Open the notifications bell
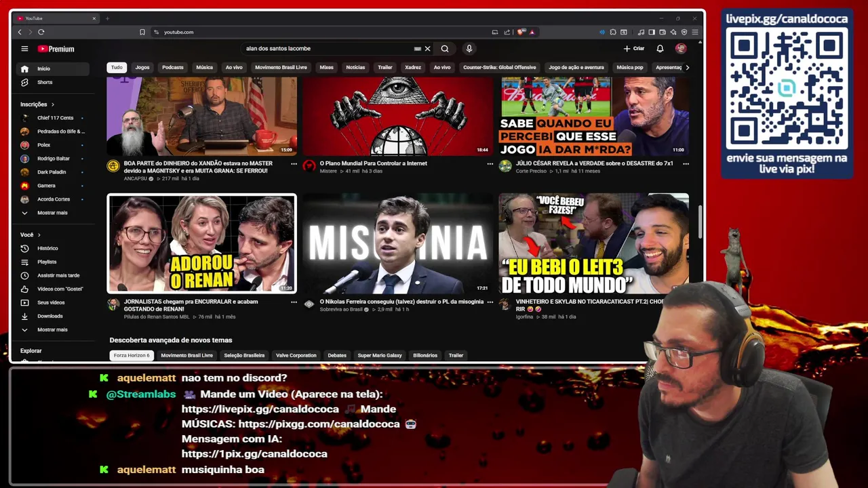Screen dimensions: 868x488 660,49
